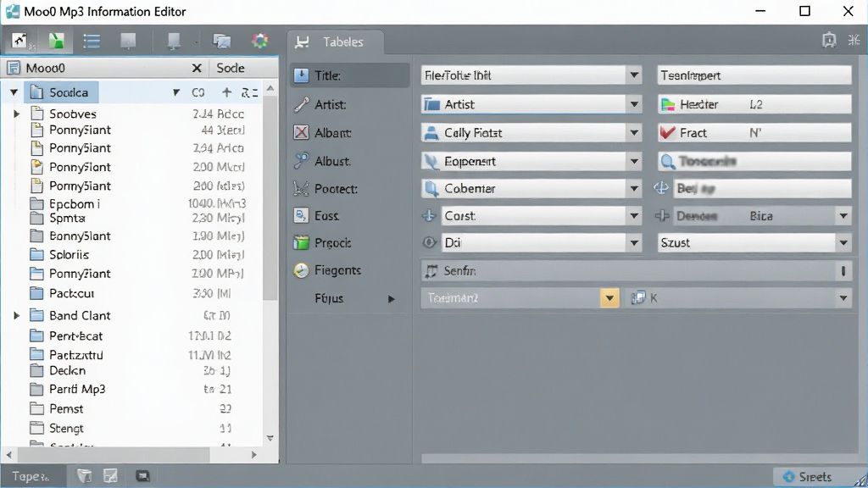Viewport: 868px width, 488px height.
Task: Click the red X icon beside Albant
Action: (301, 132)
